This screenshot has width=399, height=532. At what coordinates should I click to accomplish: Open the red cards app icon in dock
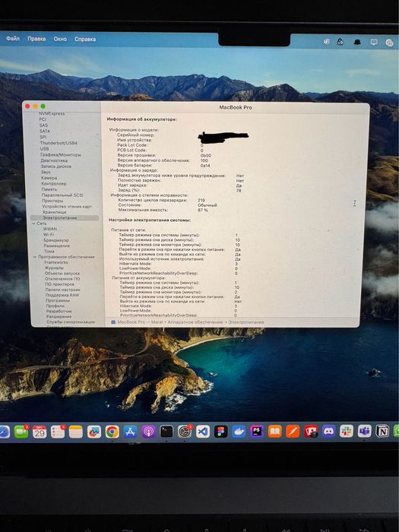tap(311, 431)
